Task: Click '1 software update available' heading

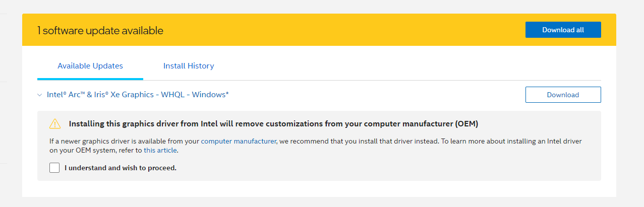Action: click(x=100, y=31)
